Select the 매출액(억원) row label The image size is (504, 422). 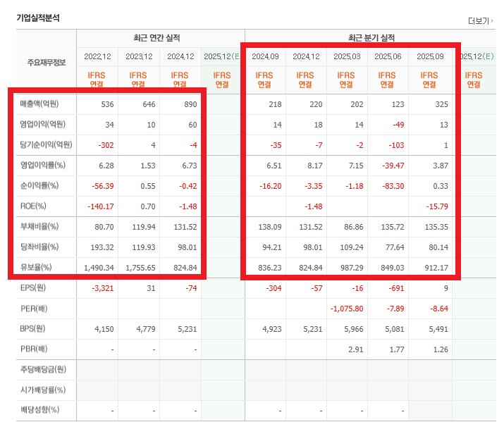tap(40, 104)
